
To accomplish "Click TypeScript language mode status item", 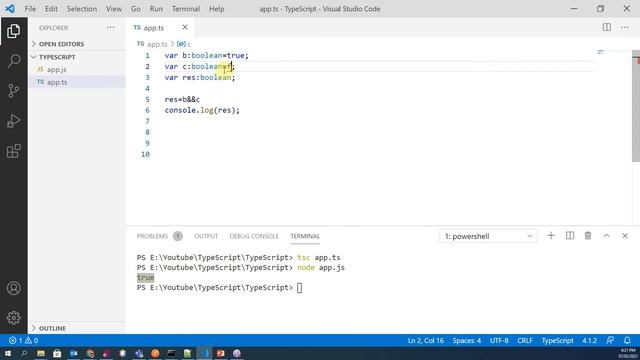I will click(557, 340).
